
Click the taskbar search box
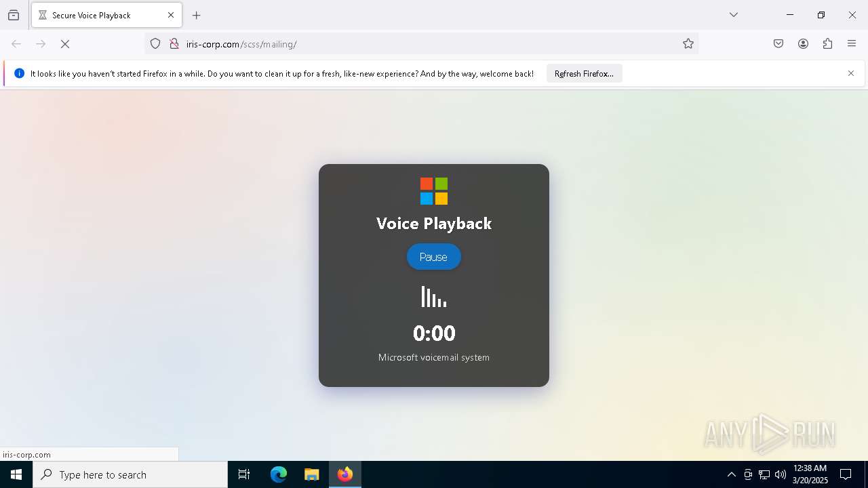point(130,474)
